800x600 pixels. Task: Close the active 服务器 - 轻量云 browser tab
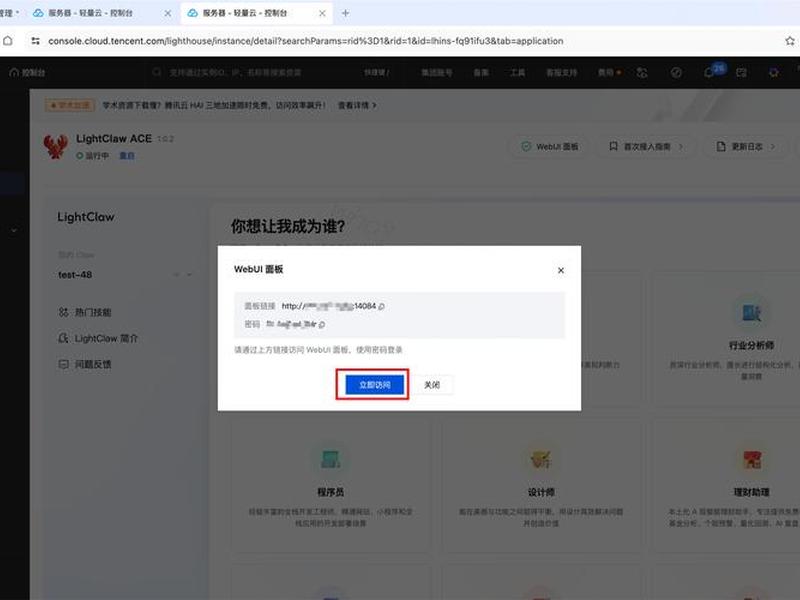(322, 13)
